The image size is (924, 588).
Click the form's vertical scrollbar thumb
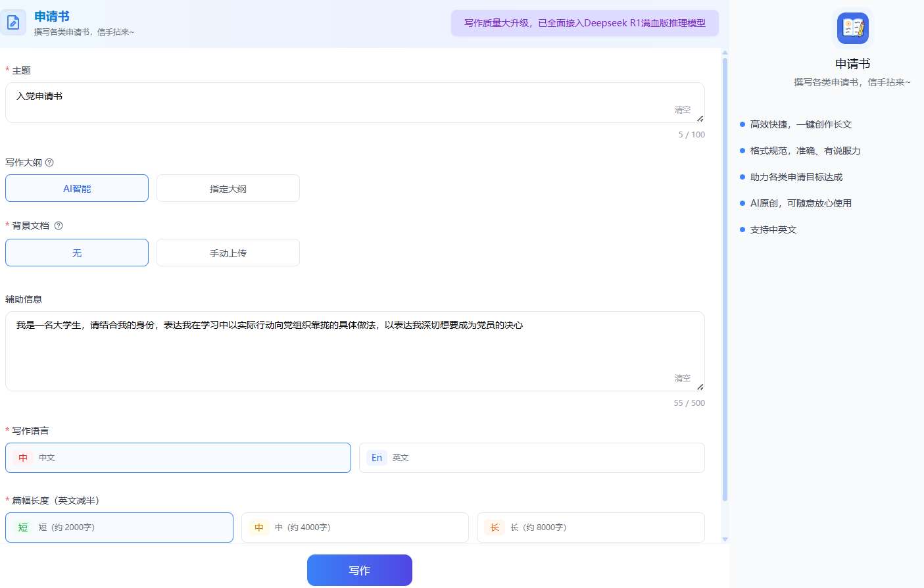pyautogui.click(x=725, y=280)
